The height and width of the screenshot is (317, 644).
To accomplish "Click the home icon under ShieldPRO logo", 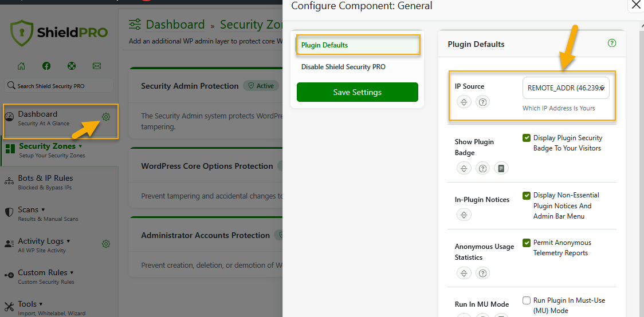I will click(x=21, y=66).
